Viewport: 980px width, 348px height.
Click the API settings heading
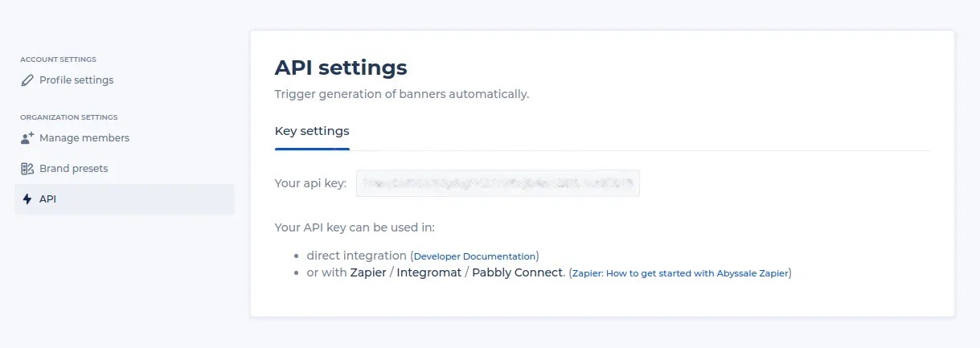[x=341, y=67]
